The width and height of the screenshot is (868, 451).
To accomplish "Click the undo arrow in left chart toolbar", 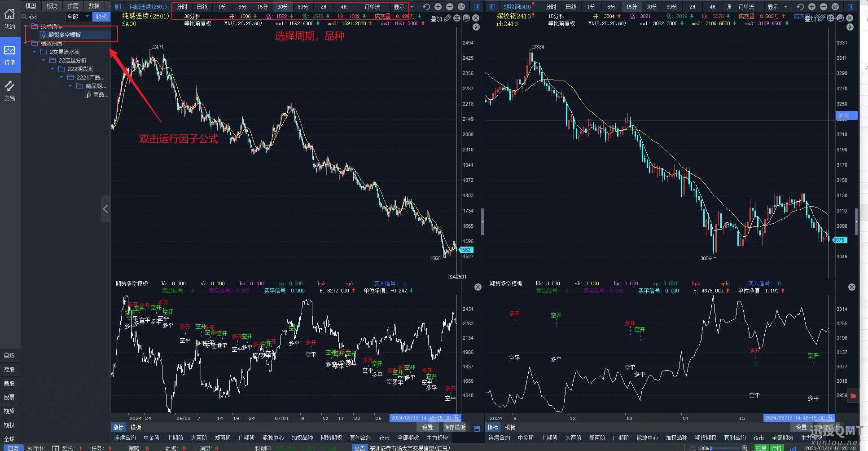I will (426, 7).
